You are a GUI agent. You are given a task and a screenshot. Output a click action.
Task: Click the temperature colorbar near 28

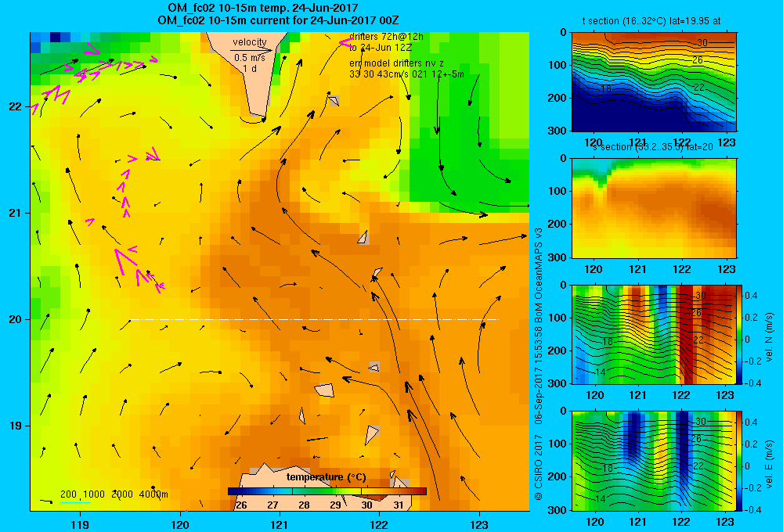click(x=304, y=491)
